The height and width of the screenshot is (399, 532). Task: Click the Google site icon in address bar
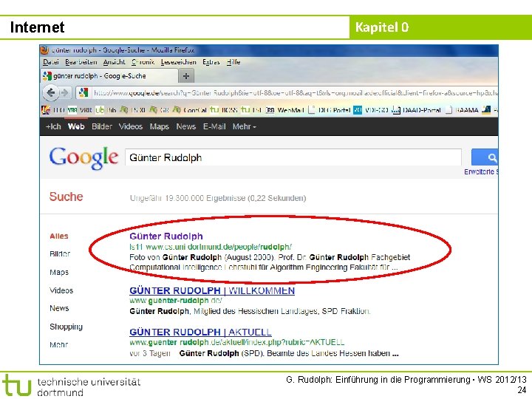click(83, 92)
